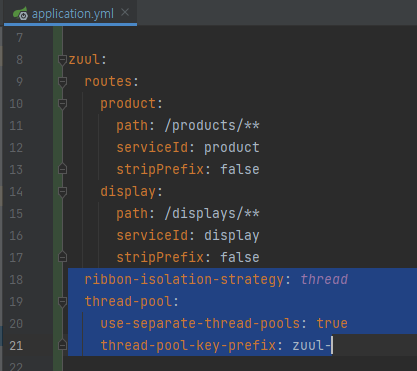The width and height of the screenshot is (417, 371).
Task: Collapse the routes block fold marker
Action: click(62, 82)
